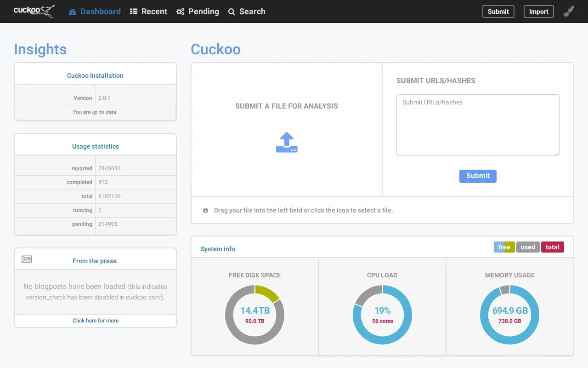Click the '90.0 TB' total disk label
This screenshot has height=368, width=588.
pyautogui.click(x=254, y=321)
